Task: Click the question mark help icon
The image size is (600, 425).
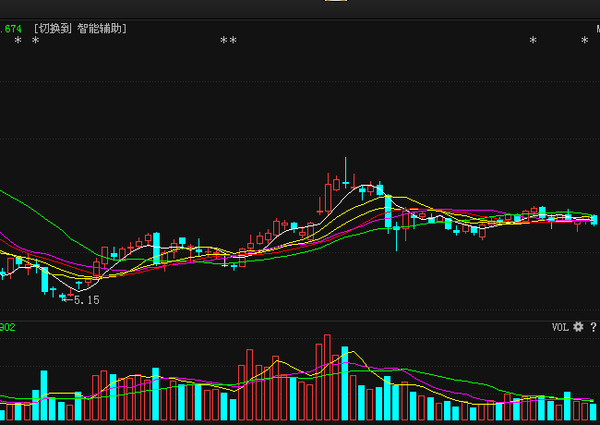Action: click(x=593, y=327)
